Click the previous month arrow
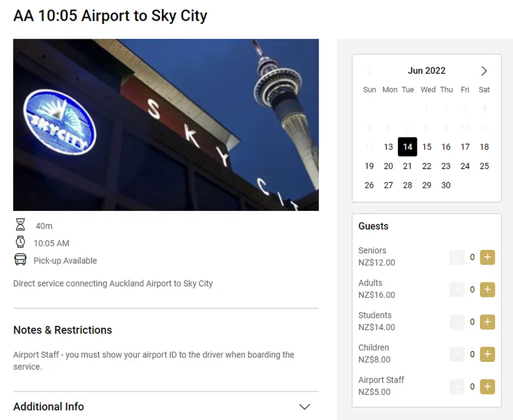This screenshot has height=420, width=513. (369, 71)
